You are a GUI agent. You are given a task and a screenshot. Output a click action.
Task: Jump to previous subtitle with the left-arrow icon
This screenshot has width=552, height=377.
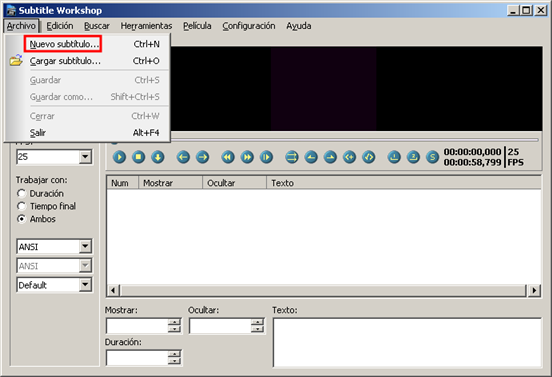click(183, 157)
